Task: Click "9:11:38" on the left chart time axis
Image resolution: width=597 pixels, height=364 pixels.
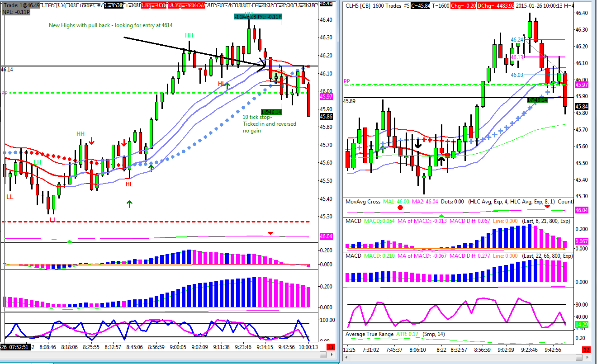Action: coord(222,347)
